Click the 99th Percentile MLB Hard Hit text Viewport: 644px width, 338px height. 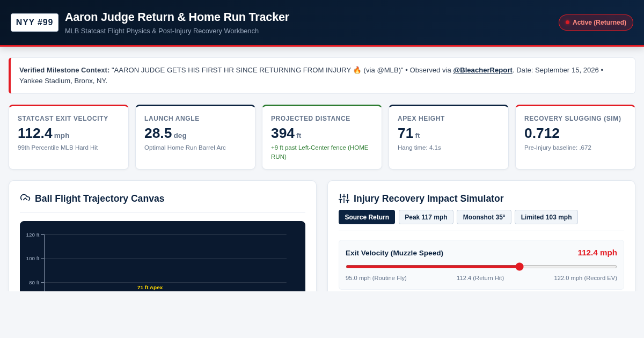(57, 148)
